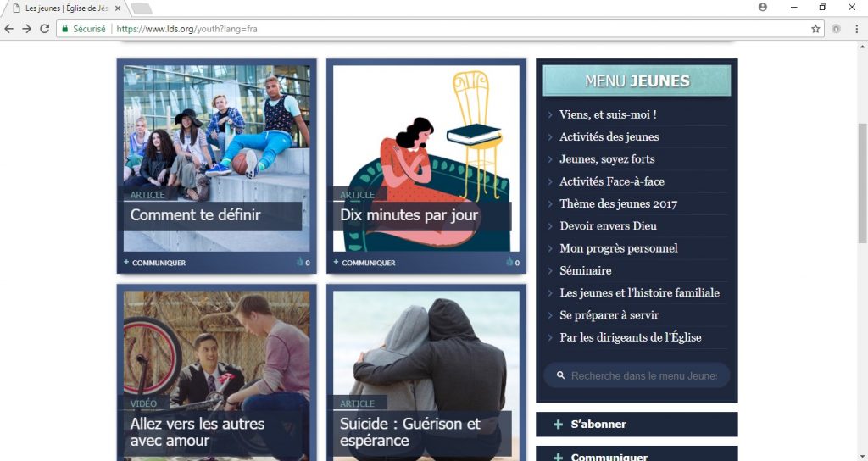868x461 pixels.
Task: Reload the page with the refresh icon
Action: click(x=45, y=29)
